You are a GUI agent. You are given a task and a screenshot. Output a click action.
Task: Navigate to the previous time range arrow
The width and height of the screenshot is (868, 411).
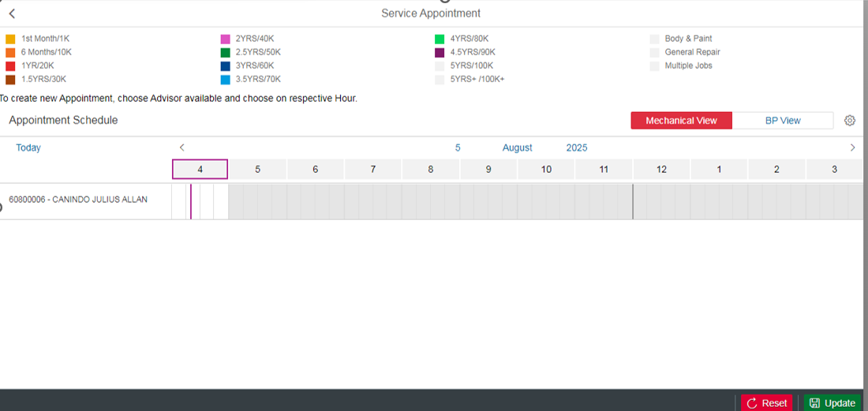coord(181,148)
